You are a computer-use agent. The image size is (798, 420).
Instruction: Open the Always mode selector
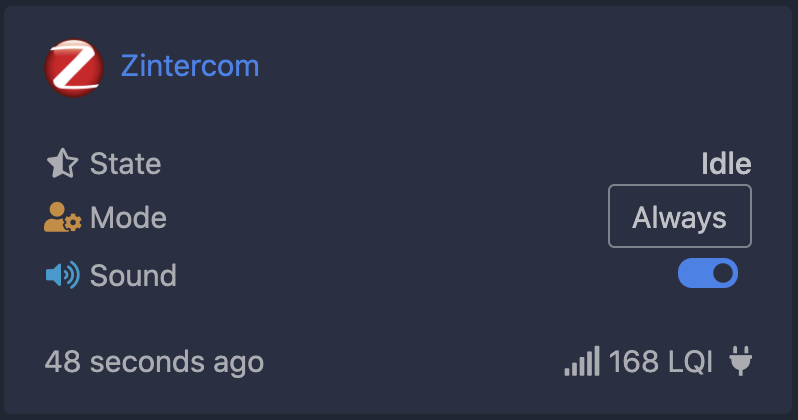(680, 216)
